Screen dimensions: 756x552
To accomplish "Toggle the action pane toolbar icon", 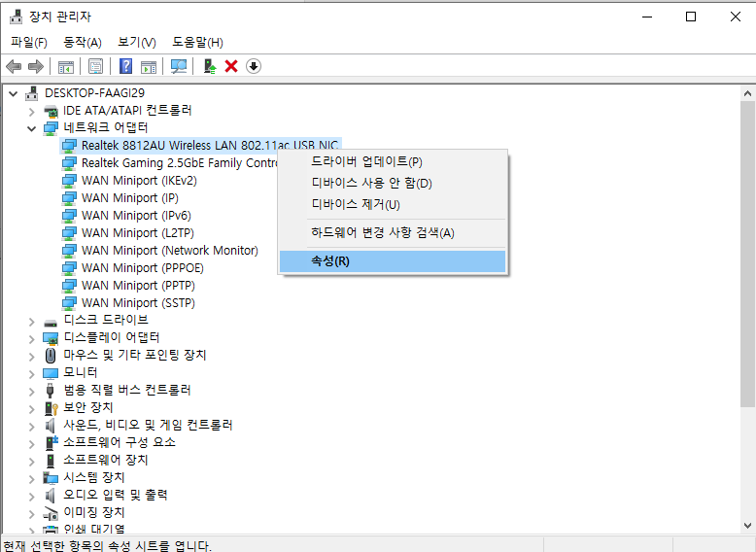I will 149,66.
